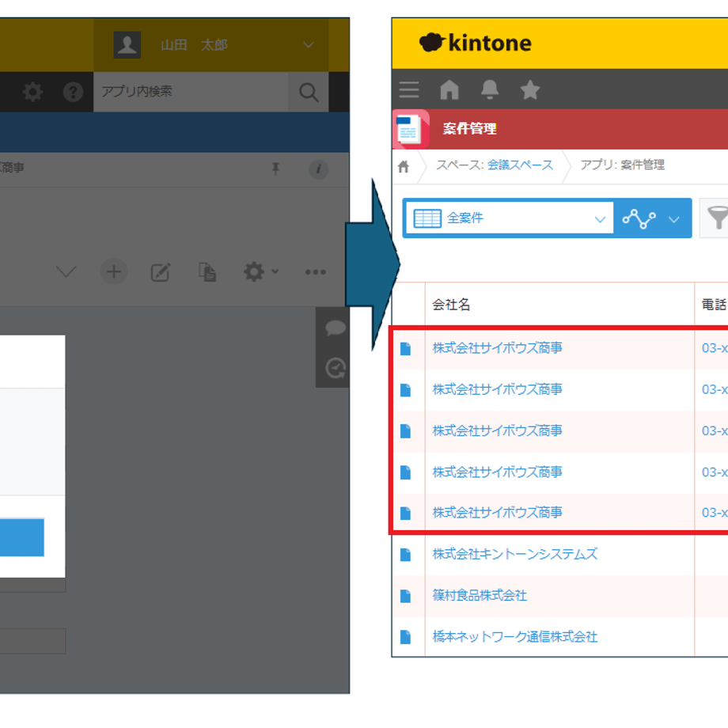Expand chevron next to graph icon

674,219
